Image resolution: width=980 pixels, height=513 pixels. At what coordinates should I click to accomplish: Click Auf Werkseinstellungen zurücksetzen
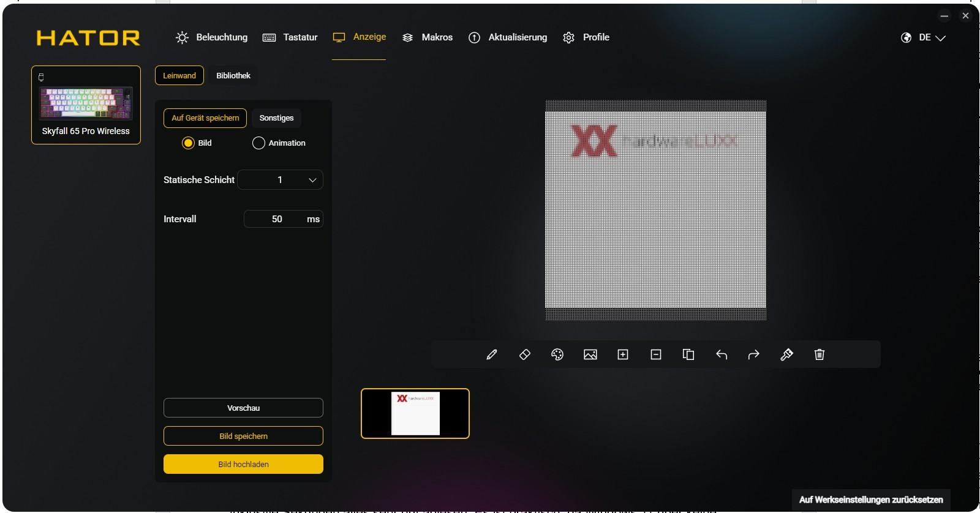(x=871, y=500)
